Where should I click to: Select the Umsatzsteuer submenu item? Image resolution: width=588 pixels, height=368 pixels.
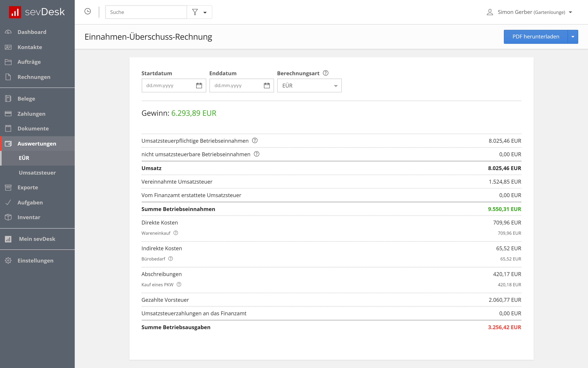coord(37,173)
